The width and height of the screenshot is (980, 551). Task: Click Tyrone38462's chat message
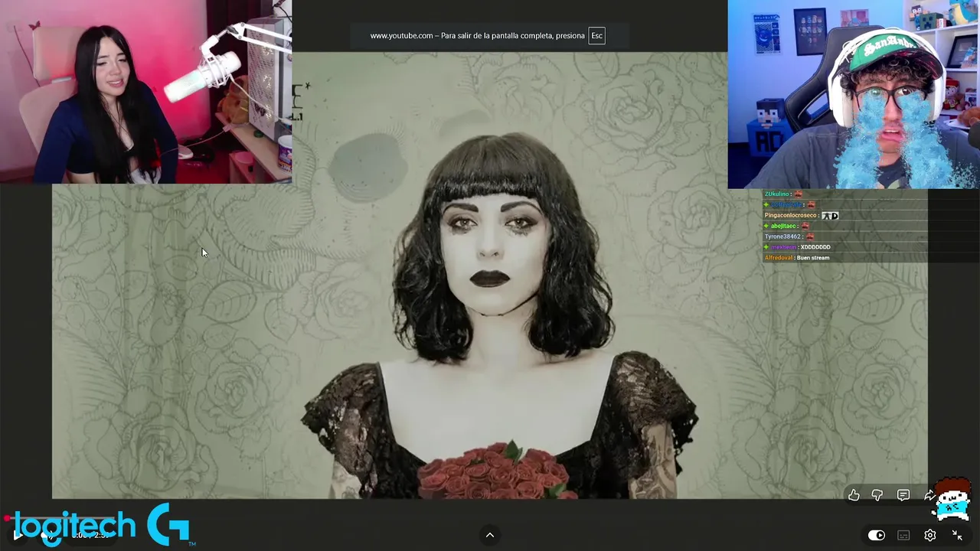789,236
